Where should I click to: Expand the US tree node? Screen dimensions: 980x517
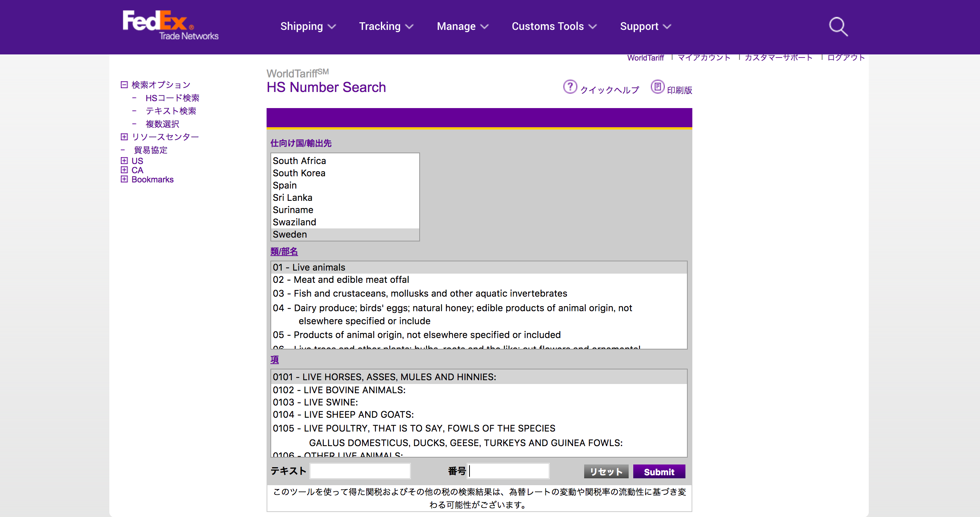(x=124, y=161)
